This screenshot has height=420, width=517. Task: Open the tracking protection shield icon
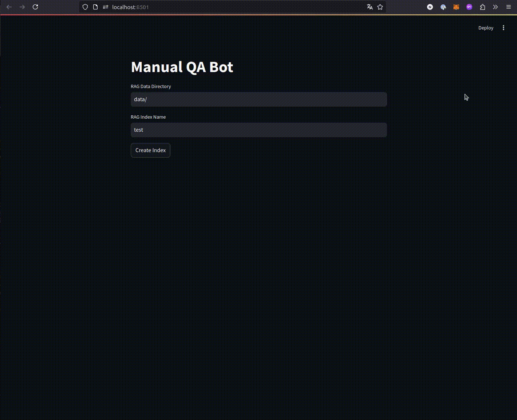click(x=85, y=7)
